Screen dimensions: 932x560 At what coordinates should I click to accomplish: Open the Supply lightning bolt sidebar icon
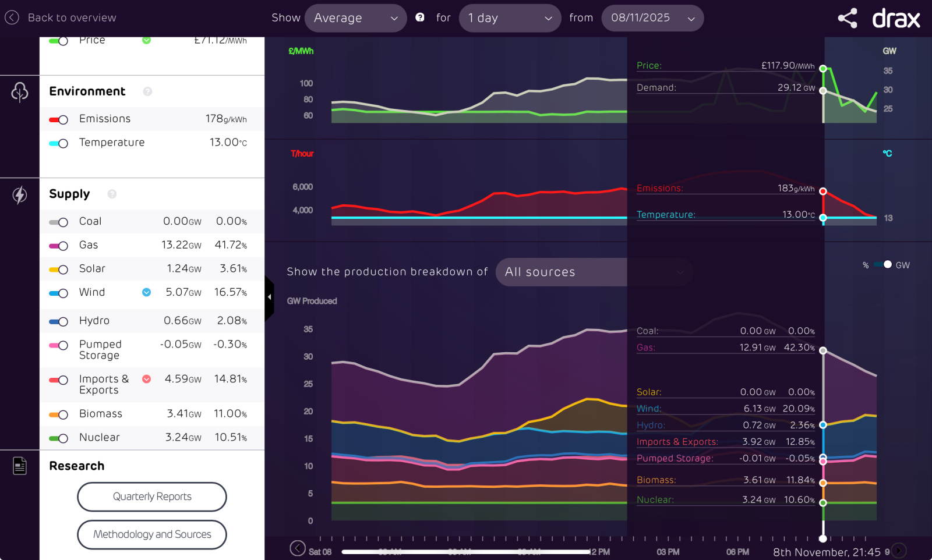tap(20, 195)
